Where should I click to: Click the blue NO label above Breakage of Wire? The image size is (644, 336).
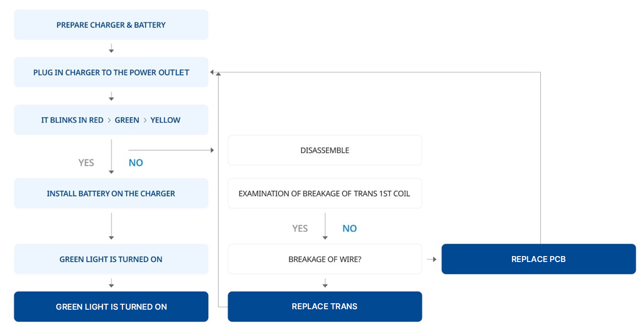click(x=349, y=228)
